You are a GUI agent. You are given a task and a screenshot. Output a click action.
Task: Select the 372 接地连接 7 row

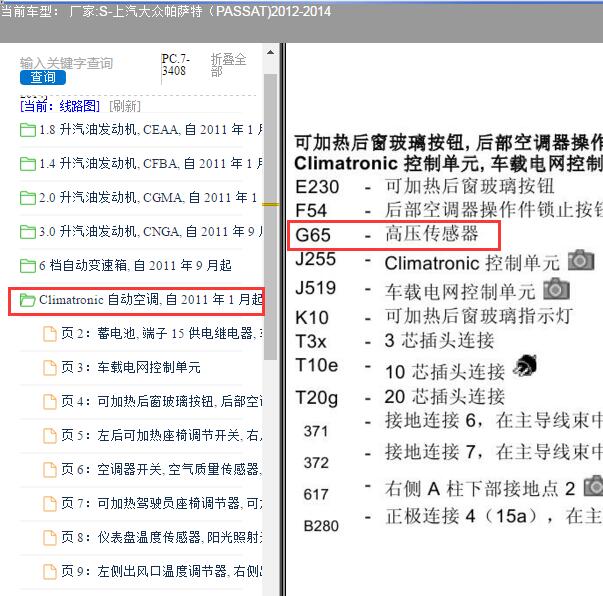pyautogui.click(x=453, y=457)
